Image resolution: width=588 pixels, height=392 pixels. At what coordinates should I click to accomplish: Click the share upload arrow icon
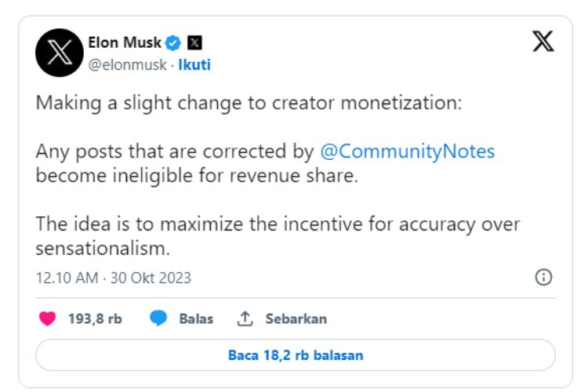pyautogui.click(x=245, y=318)
